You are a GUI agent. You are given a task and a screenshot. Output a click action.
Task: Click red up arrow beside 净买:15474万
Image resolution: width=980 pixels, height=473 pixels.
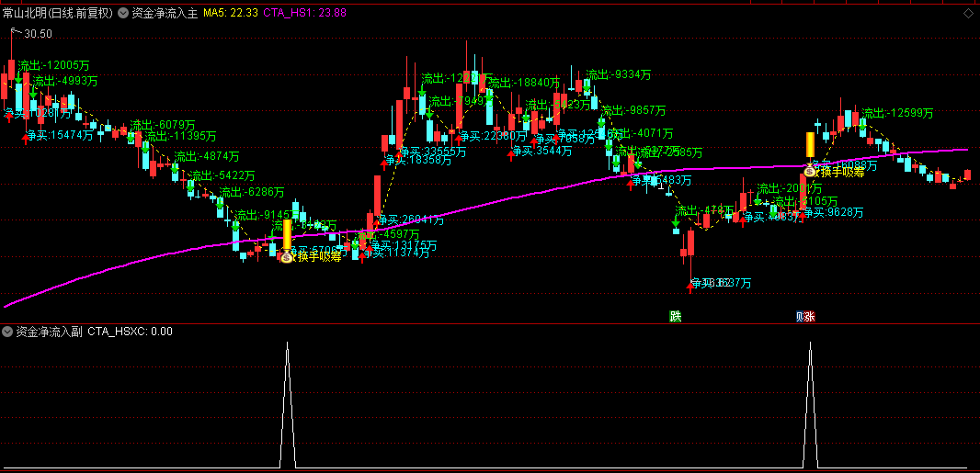click(26, 139)
